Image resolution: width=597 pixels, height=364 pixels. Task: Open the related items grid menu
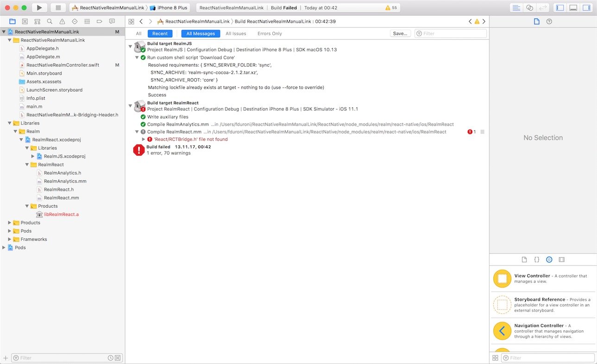(132, 21)
